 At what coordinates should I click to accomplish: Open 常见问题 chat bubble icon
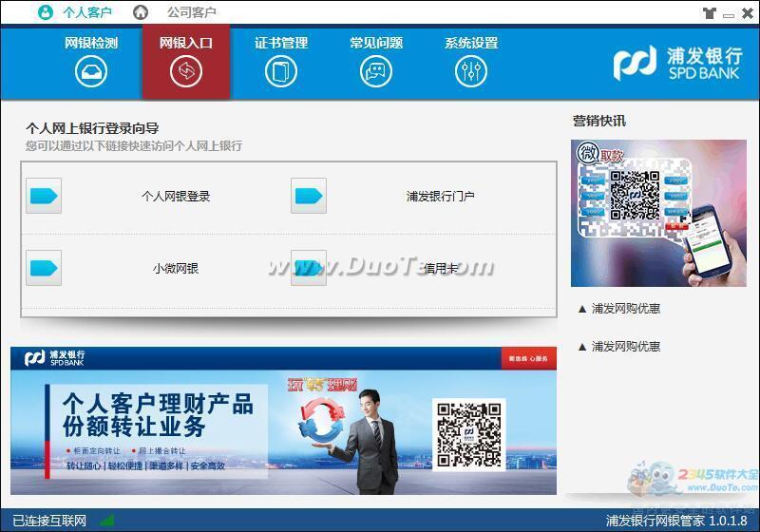[376, 71]
